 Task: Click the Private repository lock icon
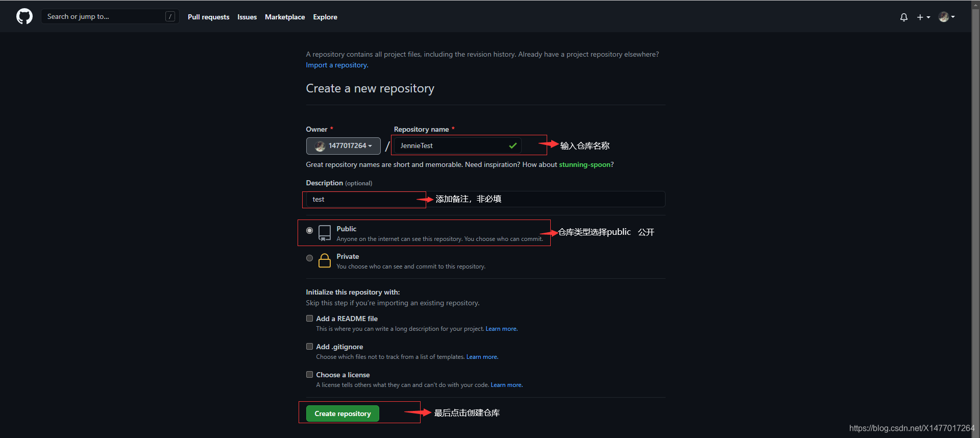coord(325,260)
